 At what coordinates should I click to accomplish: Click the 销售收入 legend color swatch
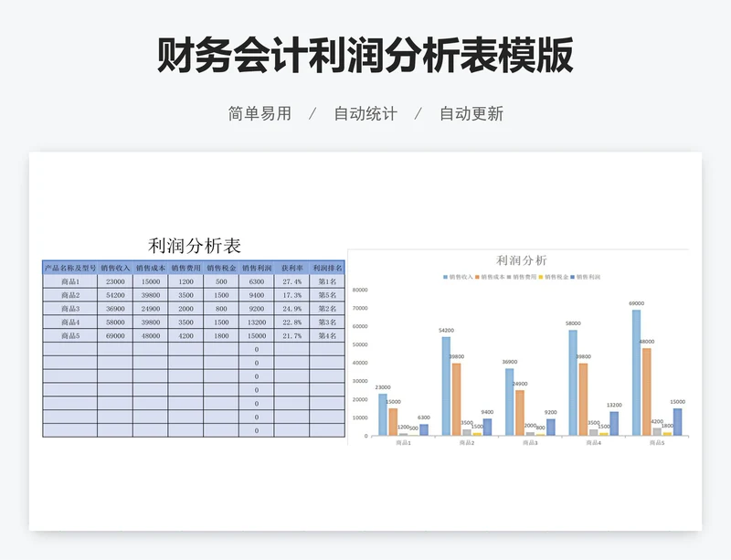(x=445, y=277)
